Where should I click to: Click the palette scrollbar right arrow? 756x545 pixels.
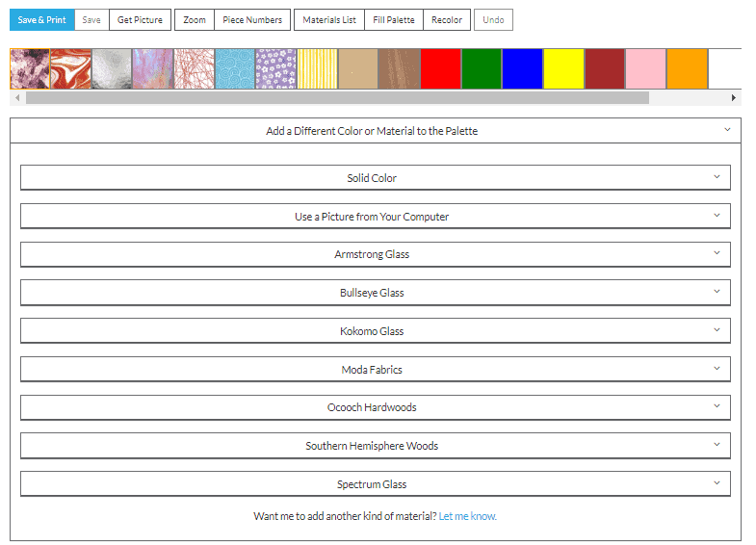point(734,97)
